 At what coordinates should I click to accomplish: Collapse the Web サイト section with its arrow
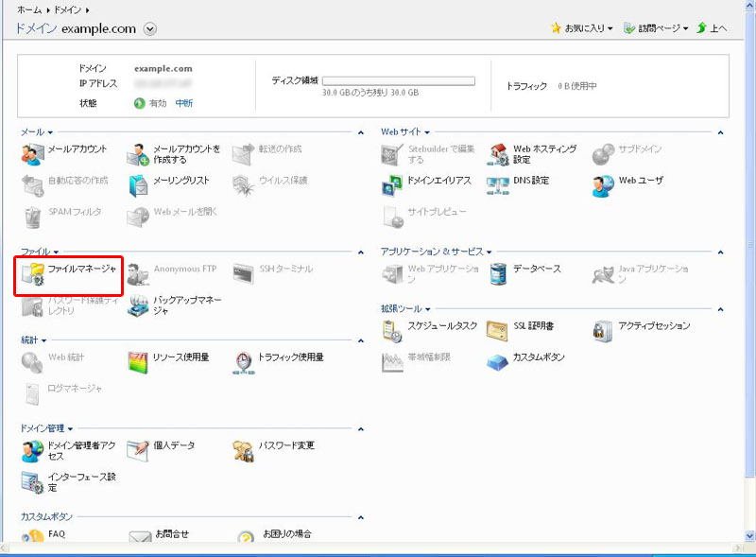(x=720, y=132)
